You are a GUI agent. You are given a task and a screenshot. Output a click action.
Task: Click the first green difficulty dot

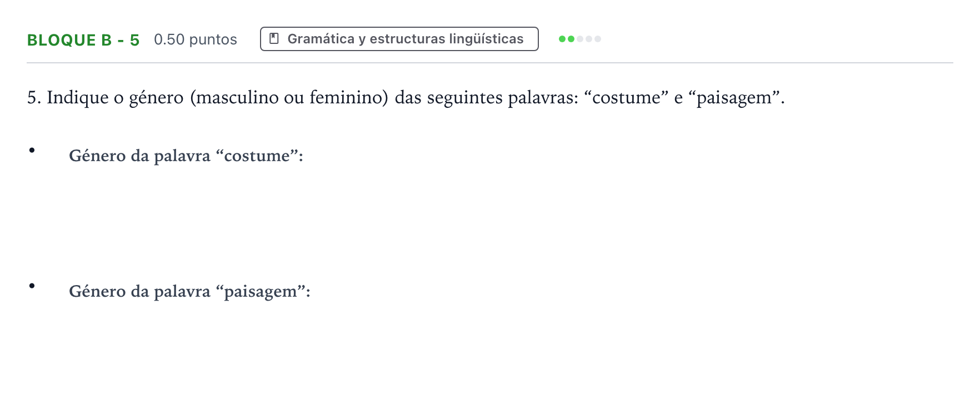point(562,39)
